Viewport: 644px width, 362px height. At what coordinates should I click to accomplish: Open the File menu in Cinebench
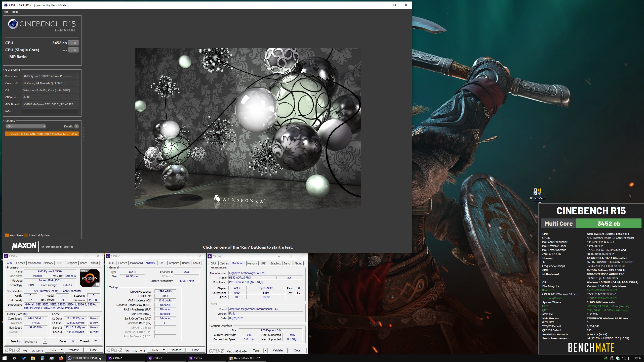pos(6,12)
